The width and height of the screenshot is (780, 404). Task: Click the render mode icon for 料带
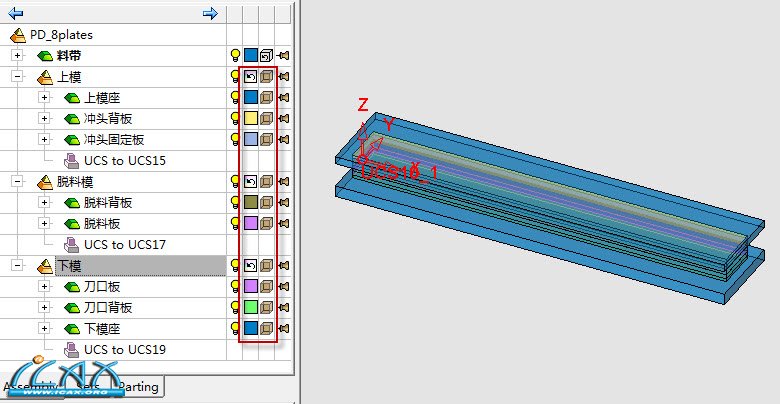[x=267, y=55]
